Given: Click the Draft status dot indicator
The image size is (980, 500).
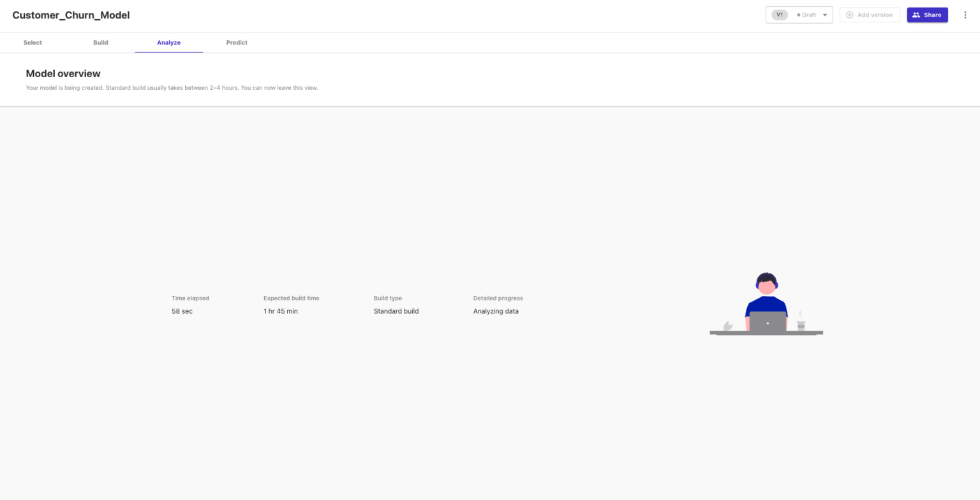Looking at the screenshot, I should [798, 15].
